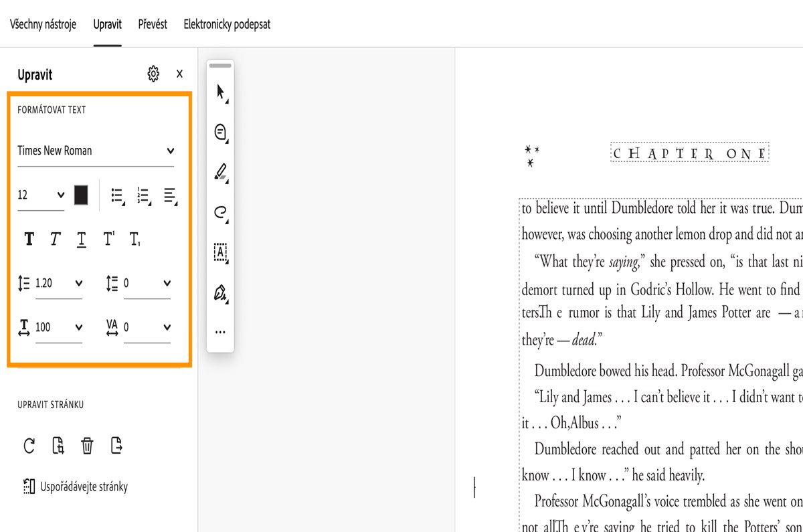Click the VA character spacing icon

[112, 327]
